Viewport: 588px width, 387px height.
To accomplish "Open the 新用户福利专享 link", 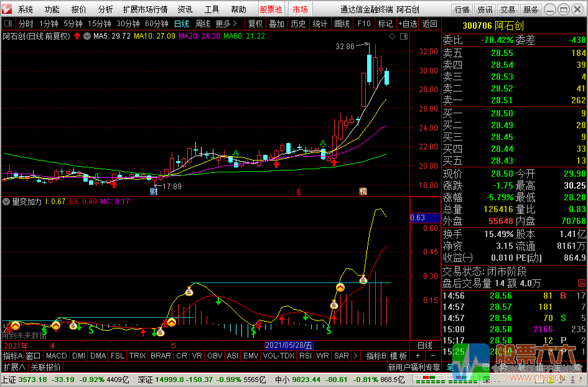I will point(414,366).
